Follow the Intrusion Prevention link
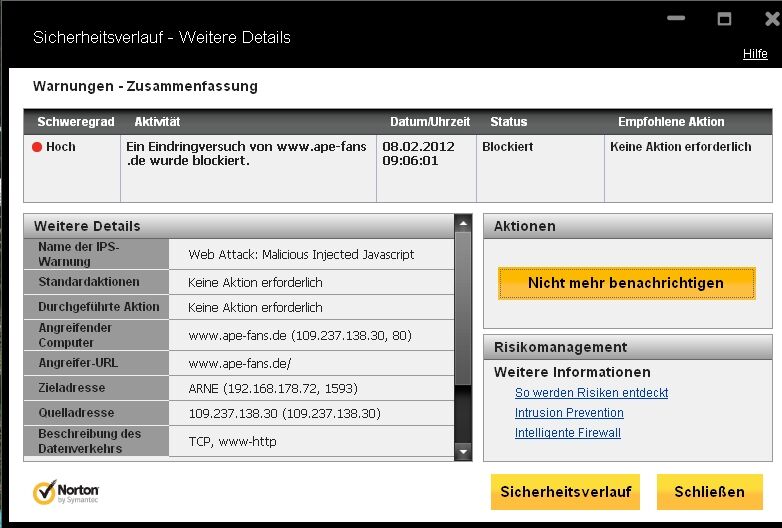This screenshot has width=782, height=528. click(x=569, y=413)
